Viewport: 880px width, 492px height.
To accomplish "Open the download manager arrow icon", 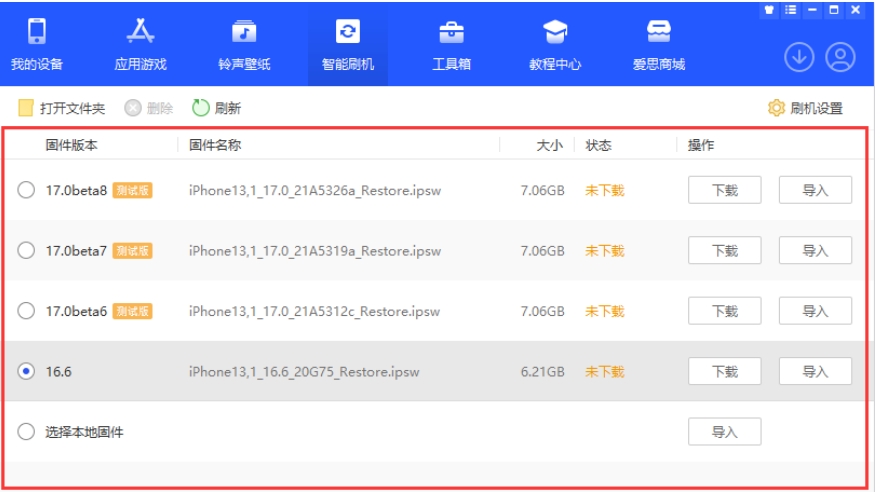I will tap(799, 58).
